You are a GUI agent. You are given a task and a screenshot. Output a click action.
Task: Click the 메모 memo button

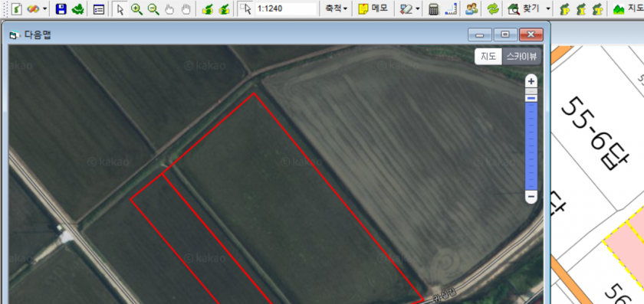pyautogui.click(x=373, y=8)
